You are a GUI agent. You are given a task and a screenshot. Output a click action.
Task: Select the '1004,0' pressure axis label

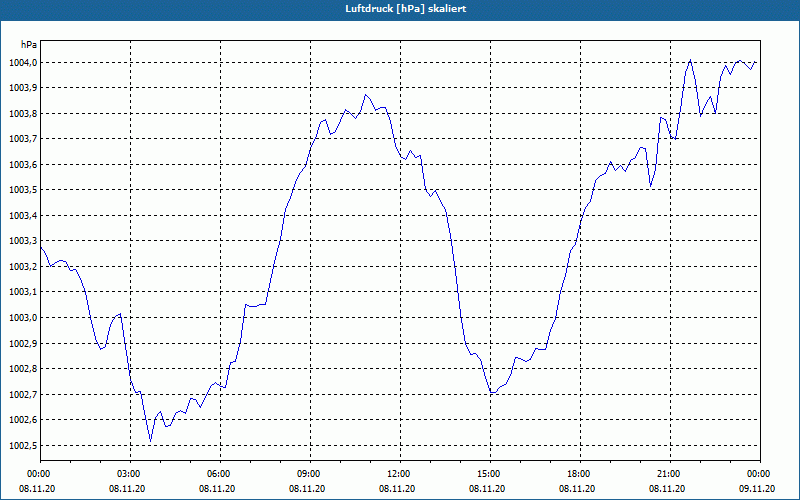(22, 63)
